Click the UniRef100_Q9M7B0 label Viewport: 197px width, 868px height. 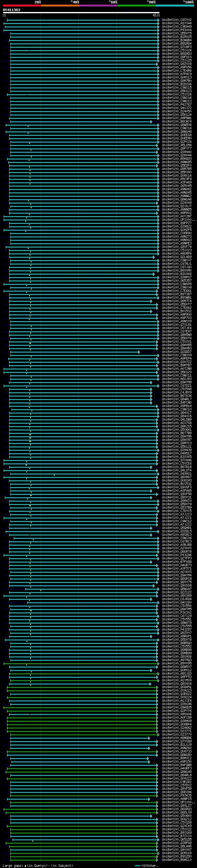pyautogui.click(x=177, y=81)
